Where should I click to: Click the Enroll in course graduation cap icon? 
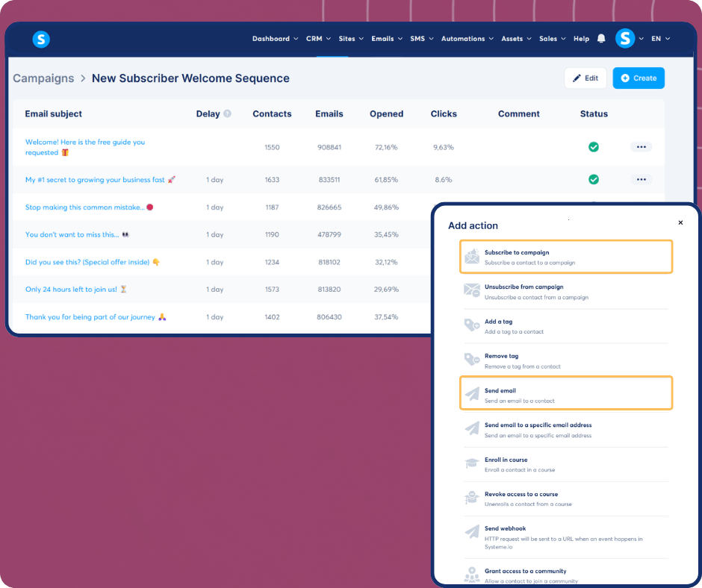(x=472, y=464)
